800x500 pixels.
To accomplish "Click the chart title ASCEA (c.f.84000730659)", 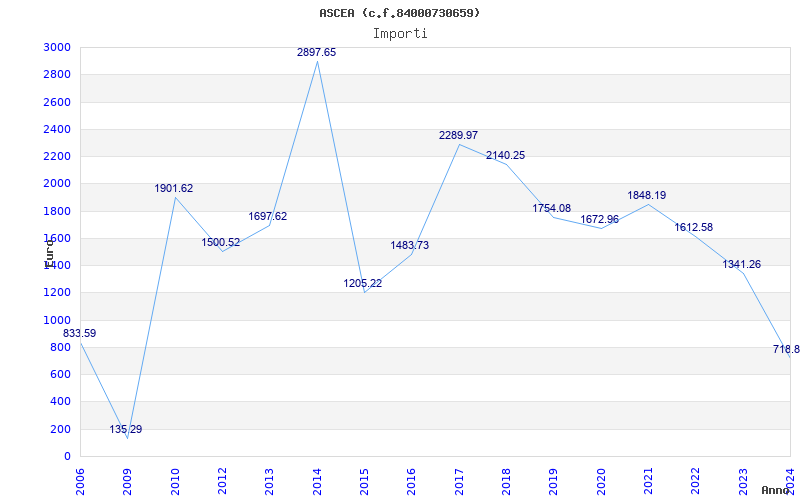I will click(x=399, y=13).
